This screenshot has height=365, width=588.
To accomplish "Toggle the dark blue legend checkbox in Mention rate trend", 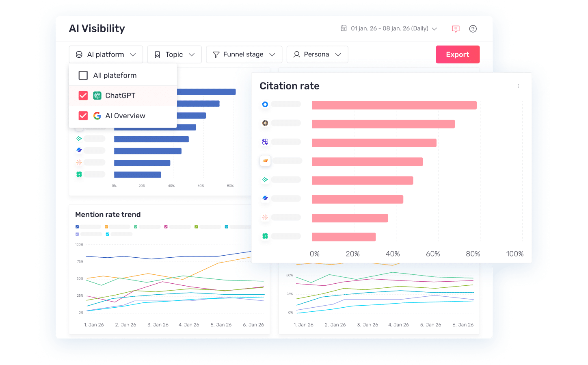I will click(77, 227).
